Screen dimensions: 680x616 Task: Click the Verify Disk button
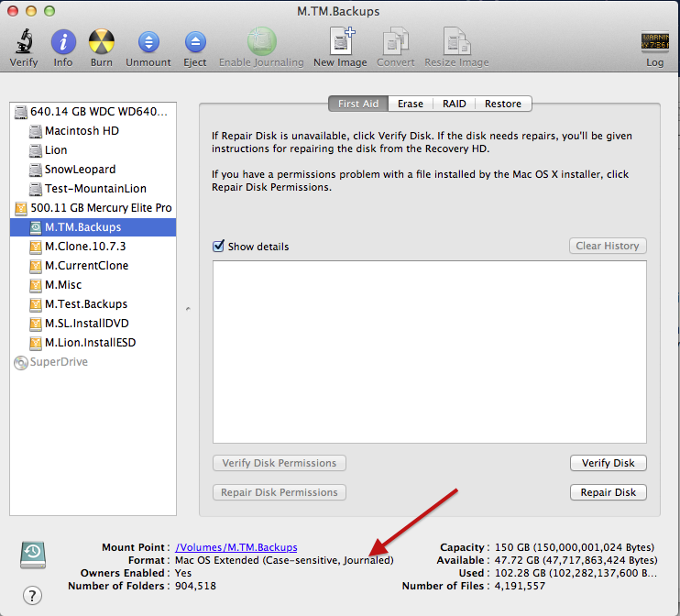(x=608, y=463)
